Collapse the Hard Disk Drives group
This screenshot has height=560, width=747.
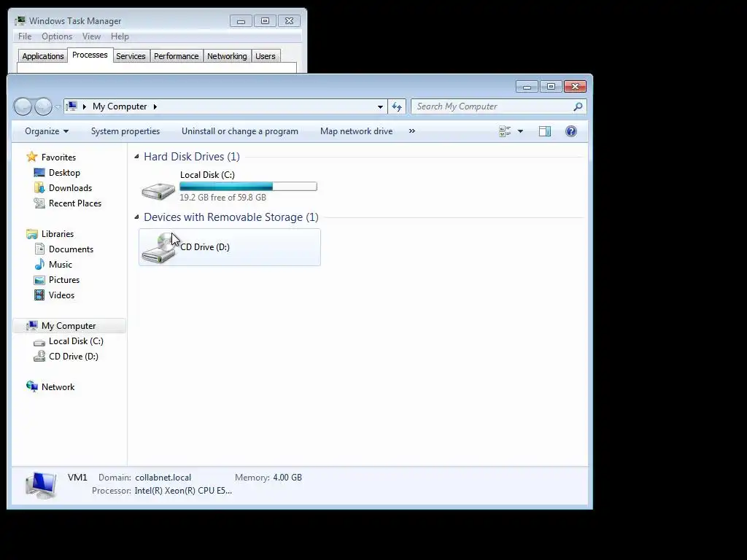coord(136,156)
